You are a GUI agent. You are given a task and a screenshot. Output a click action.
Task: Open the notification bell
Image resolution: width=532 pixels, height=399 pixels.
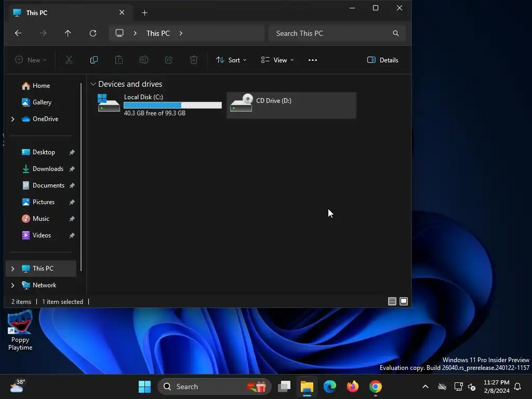click(x=517, y=387)
